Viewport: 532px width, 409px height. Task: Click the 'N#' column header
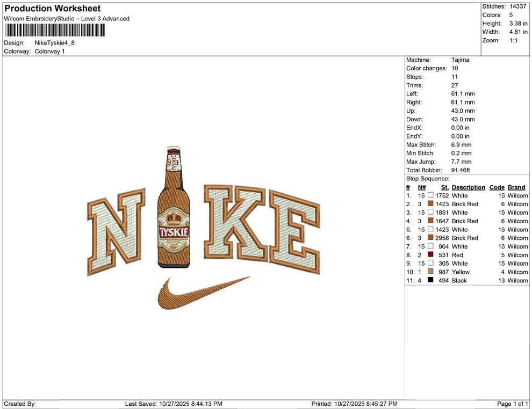point(422,187)
